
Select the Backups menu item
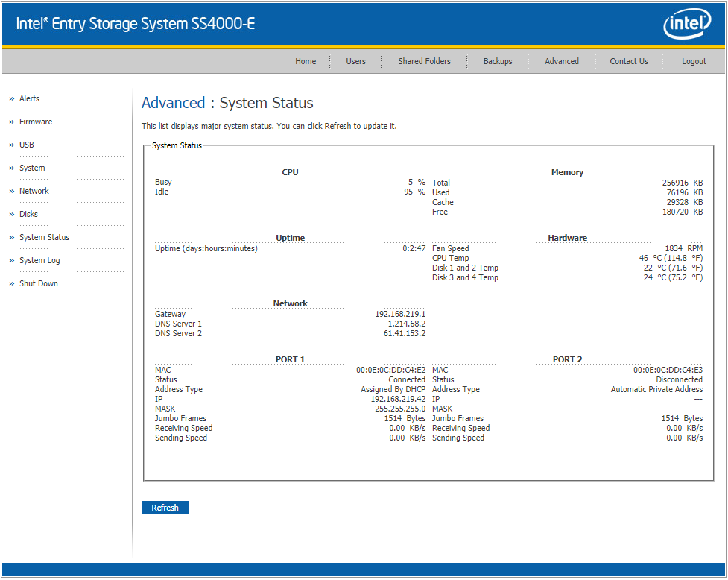click(x=498, y=61)
